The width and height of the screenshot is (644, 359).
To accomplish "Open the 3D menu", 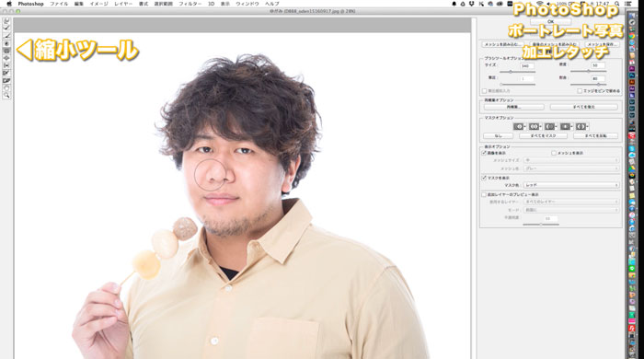I will pyautogui.click(x=211, y=4).
